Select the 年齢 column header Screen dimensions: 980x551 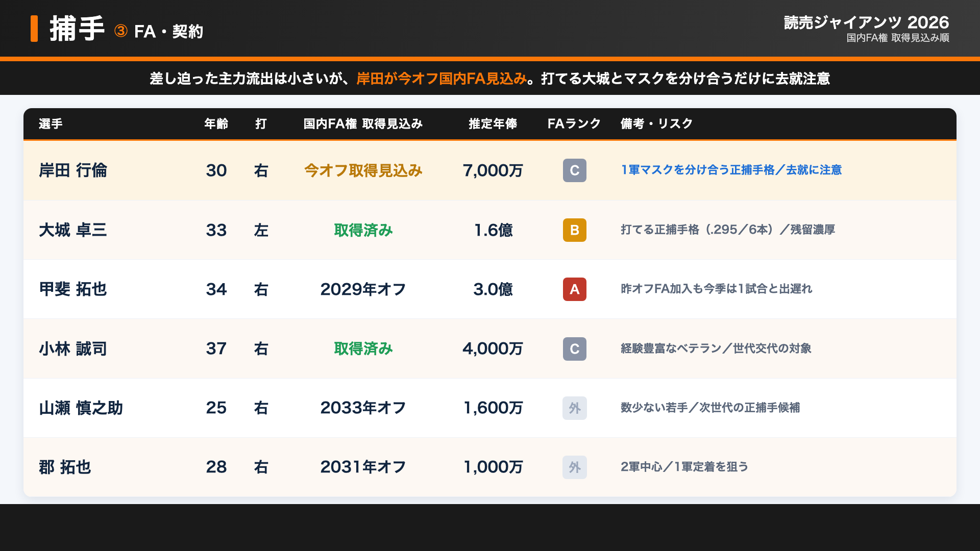(x=216, y=123)
